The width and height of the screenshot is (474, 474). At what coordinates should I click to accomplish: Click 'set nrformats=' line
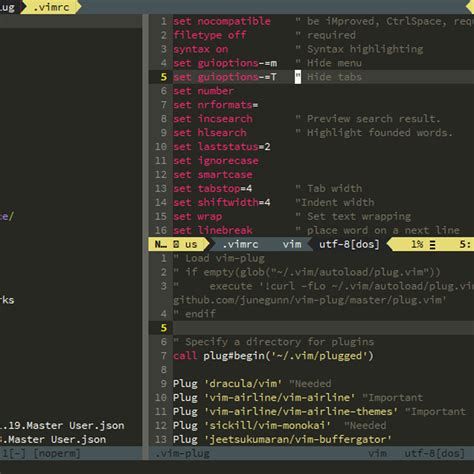[216, 105]
